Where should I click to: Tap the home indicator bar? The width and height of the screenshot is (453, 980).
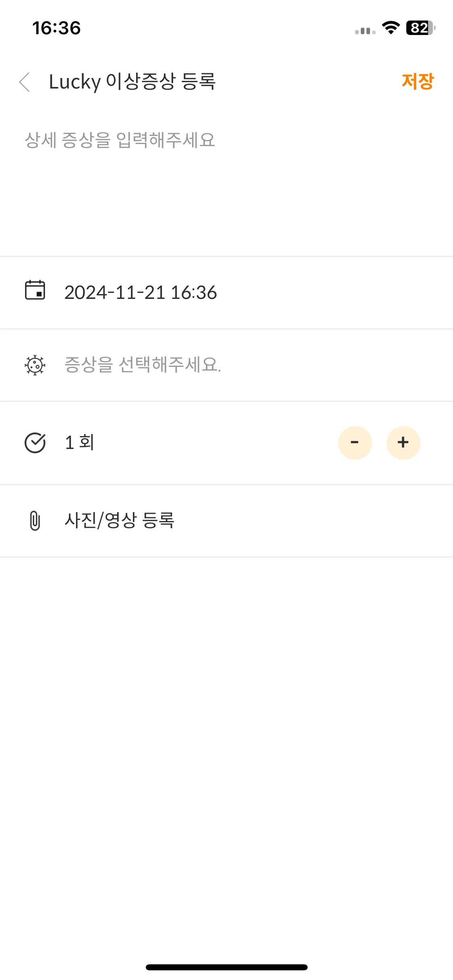227,967
